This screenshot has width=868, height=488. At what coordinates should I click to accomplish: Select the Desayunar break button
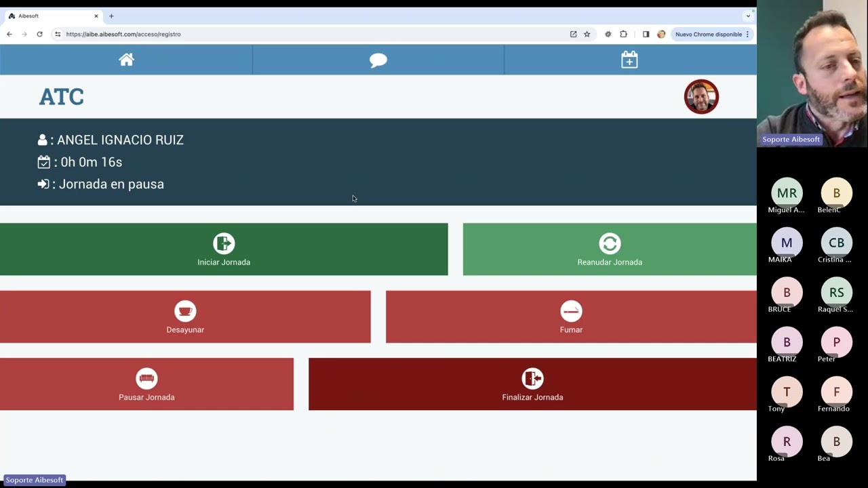[x=185, y=317]
